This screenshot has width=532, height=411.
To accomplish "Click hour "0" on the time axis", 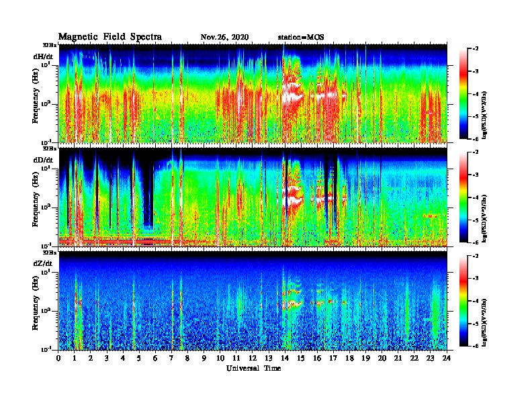I will pos(58,358).
